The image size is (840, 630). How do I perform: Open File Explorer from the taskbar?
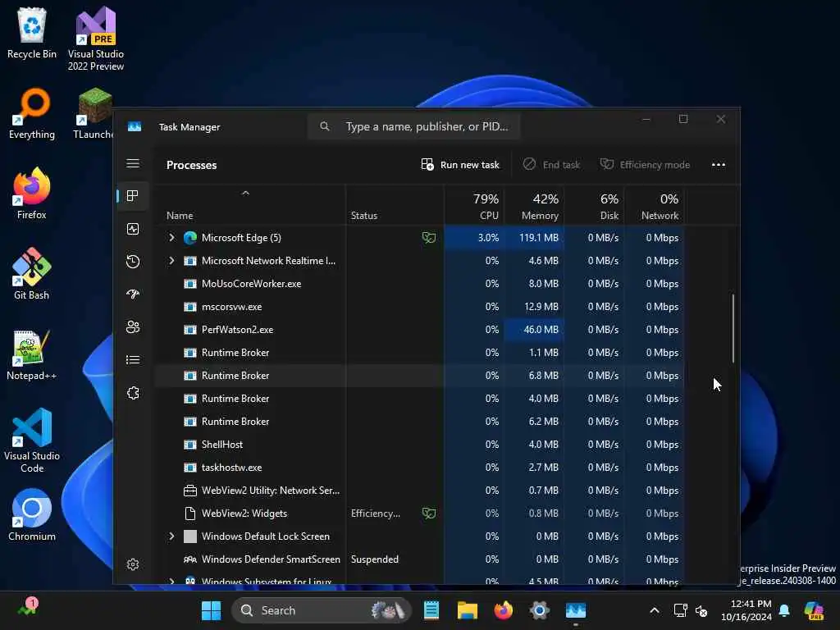[x=467, y=610]
